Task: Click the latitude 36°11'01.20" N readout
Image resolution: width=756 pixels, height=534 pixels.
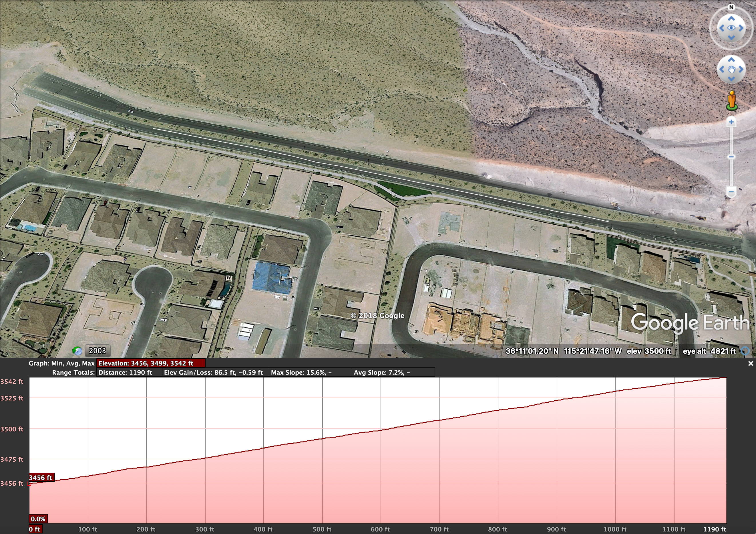Action: (x=532, y=351)
